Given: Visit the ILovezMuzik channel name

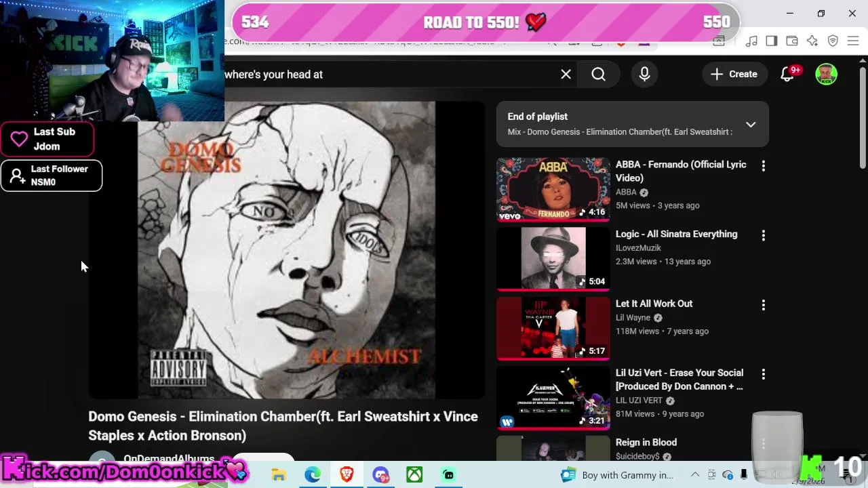Looking at the screenshot, I should point(638,248).
